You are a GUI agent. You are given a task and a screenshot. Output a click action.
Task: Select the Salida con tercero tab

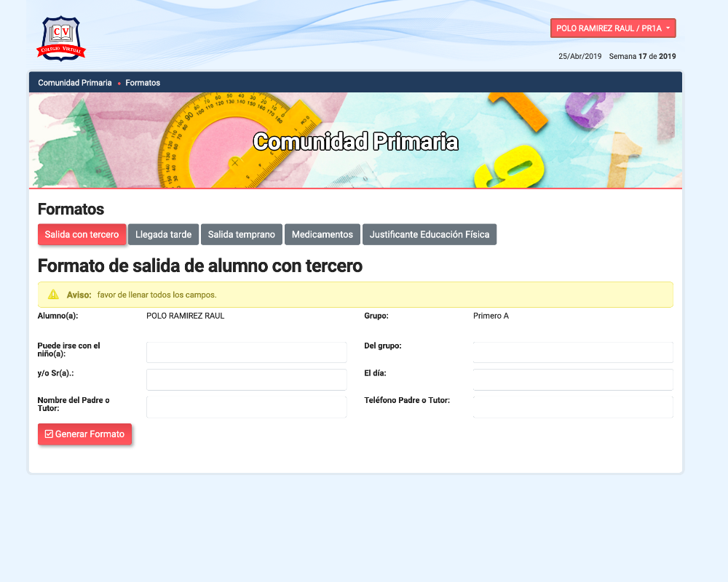[82, 235]
